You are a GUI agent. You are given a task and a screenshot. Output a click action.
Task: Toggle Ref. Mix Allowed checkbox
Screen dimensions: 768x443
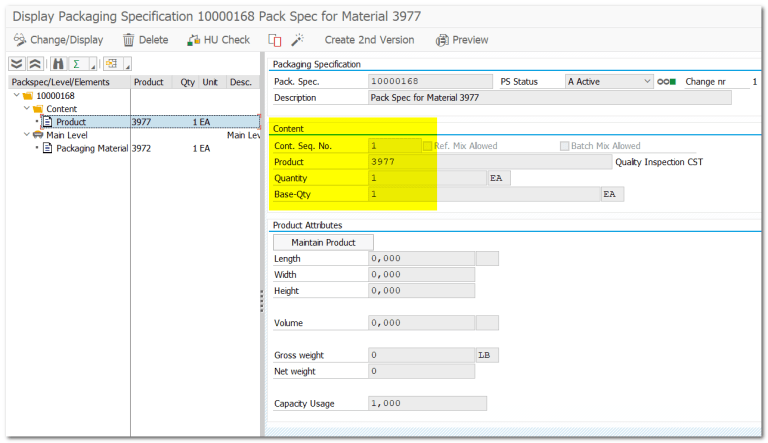coord(428,146)
